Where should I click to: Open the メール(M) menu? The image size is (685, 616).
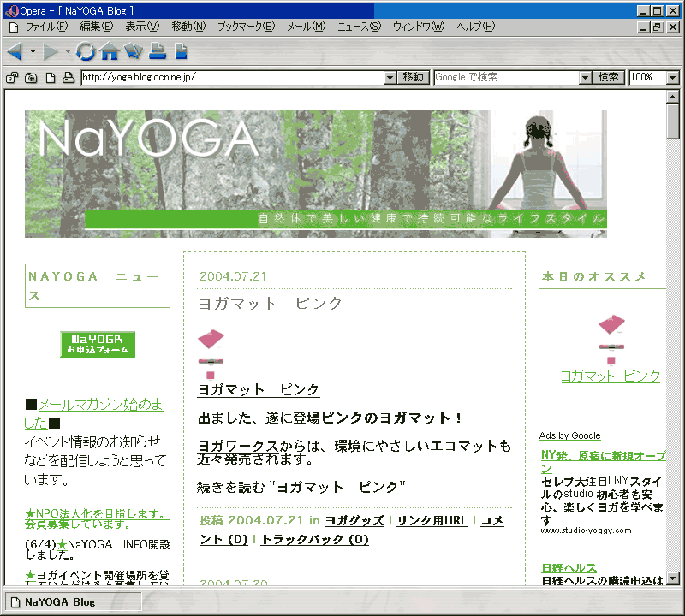point(307,27)
